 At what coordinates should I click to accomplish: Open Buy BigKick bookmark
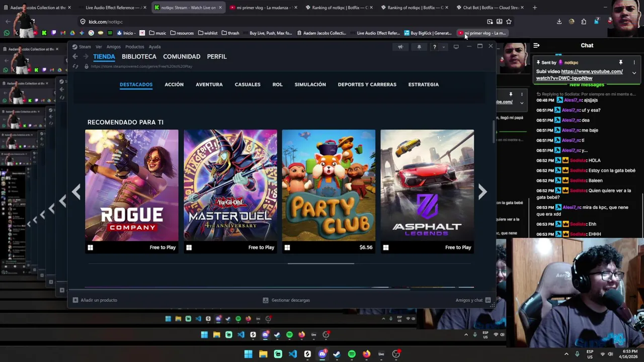(x=428, y=33)
